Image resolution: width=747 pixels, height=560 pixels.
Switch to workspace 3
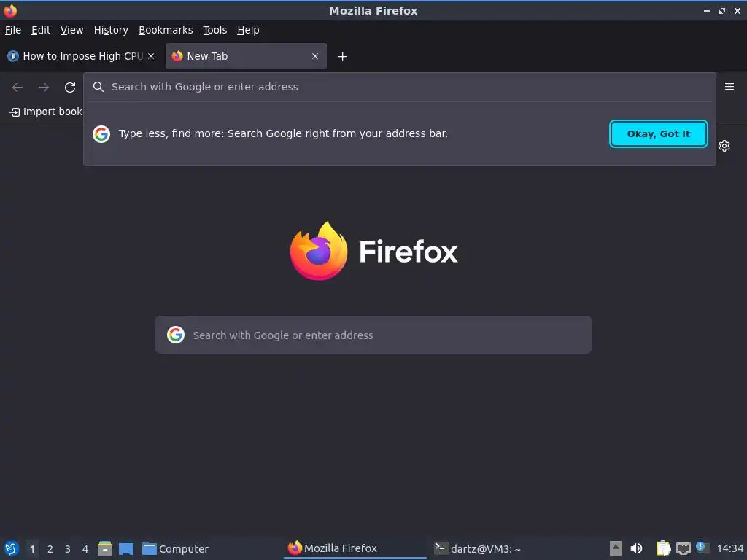coord(68,549)
